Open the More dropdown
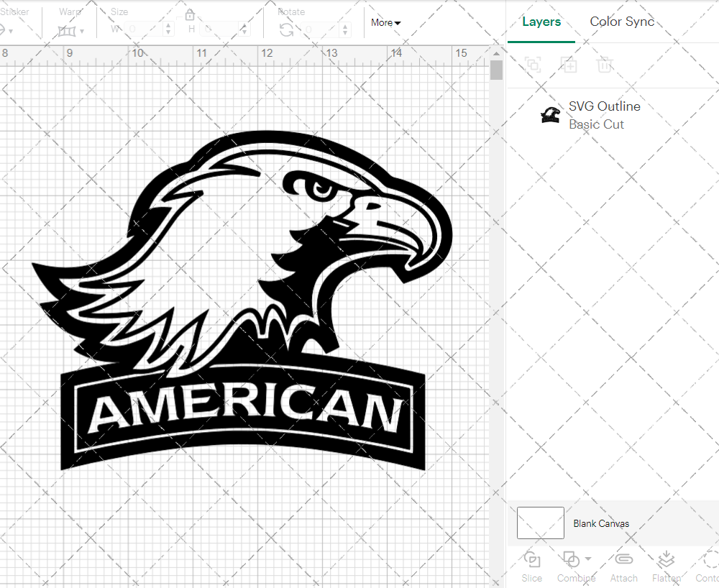This screenshot has width=719, height=588. pos(385,22)
